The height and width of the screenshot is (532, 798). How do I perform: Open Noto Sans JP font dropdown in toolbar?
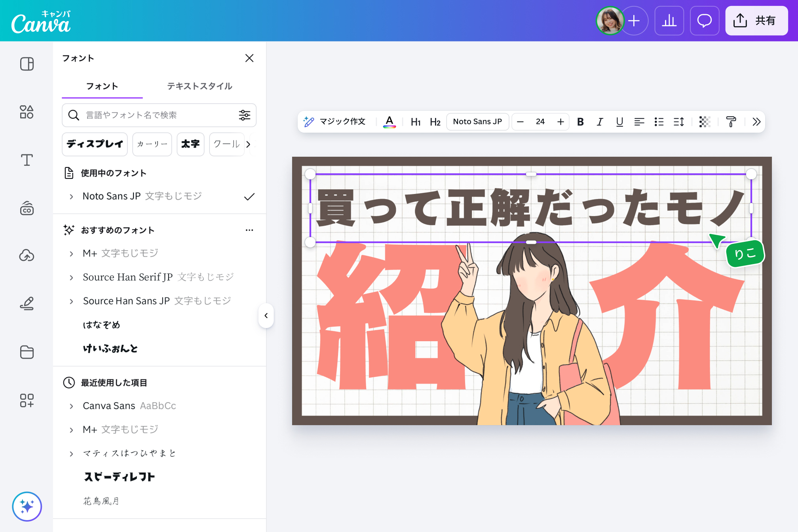pyautogui.click(x=478, y=122)
